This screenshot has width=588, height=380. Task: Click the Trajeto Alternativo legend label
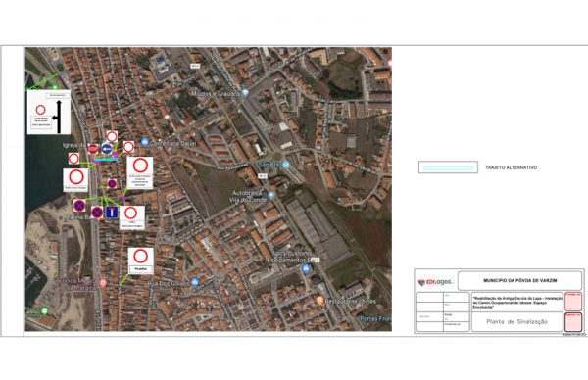pyautogui.click(x=511, y=167)
